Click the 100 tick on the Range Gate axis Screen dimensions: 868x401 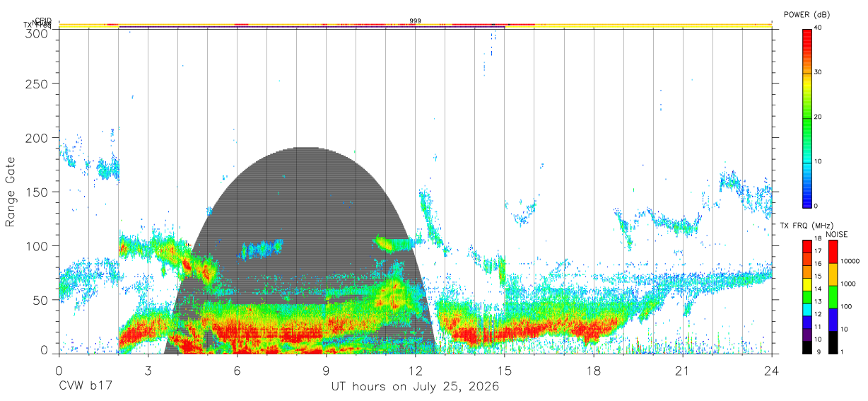(x=37, y=245)
